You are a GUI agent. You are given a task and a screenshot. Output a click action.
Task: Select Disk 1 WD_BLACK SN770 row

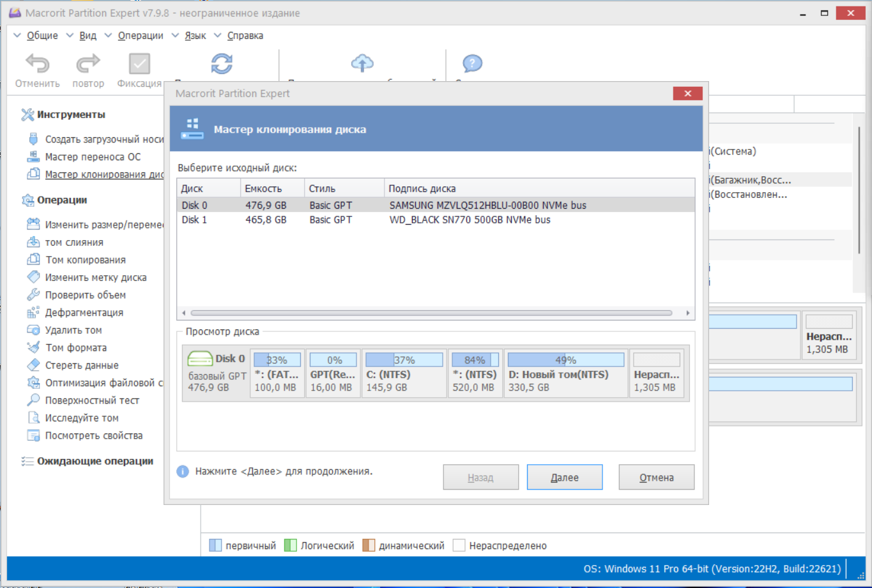tap(436, 220)
